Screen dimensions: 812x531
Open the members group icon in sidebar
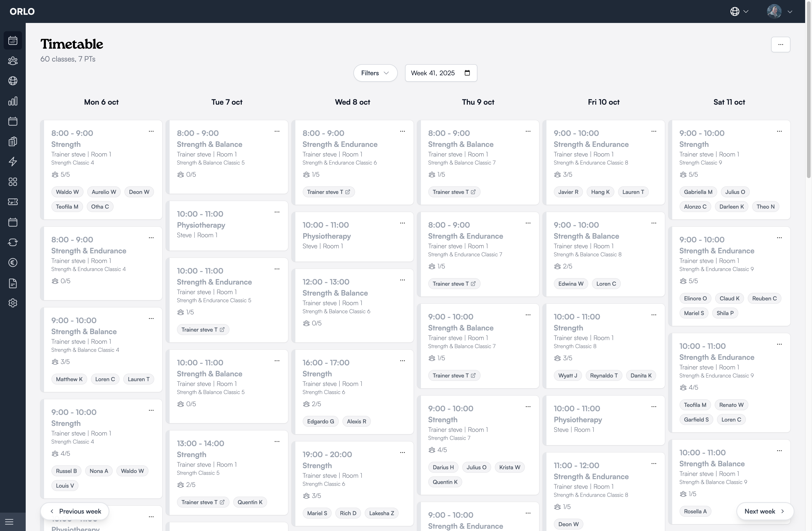(13, 61)
